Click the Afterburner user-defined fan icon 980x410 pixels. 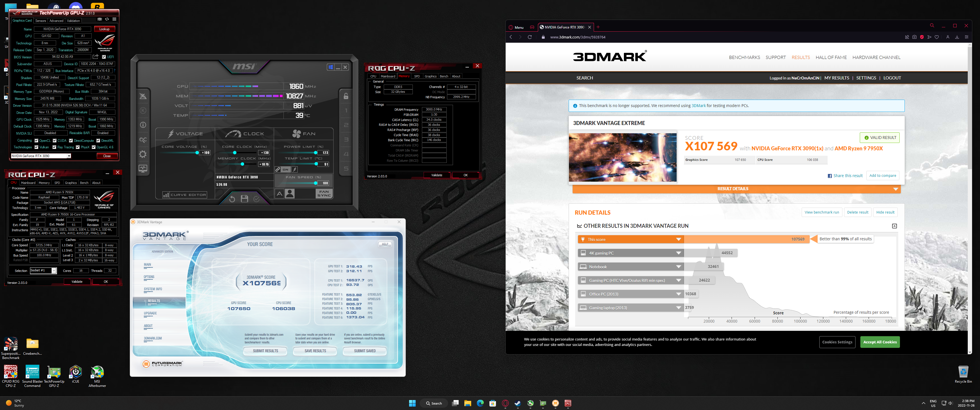click(290, 194)
